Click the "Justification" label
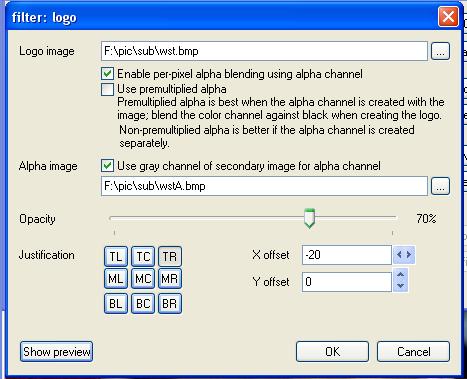 tap(47, 255)
